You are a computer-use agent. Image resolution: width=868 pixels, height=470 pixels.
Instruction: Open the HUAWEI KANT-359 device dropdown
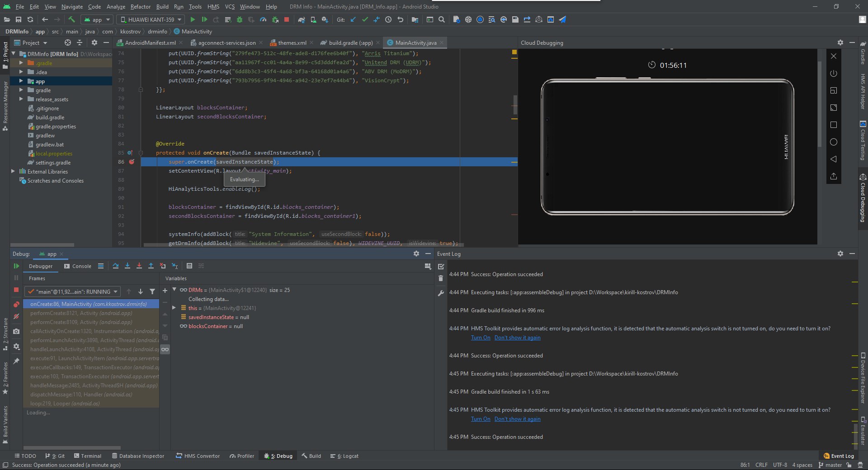[x=151, y=19]
